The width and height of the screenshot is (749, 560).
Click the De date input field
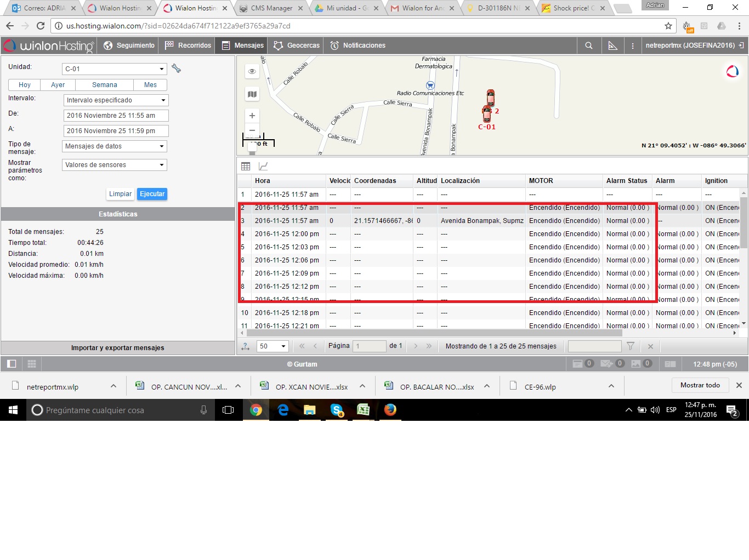116,116
